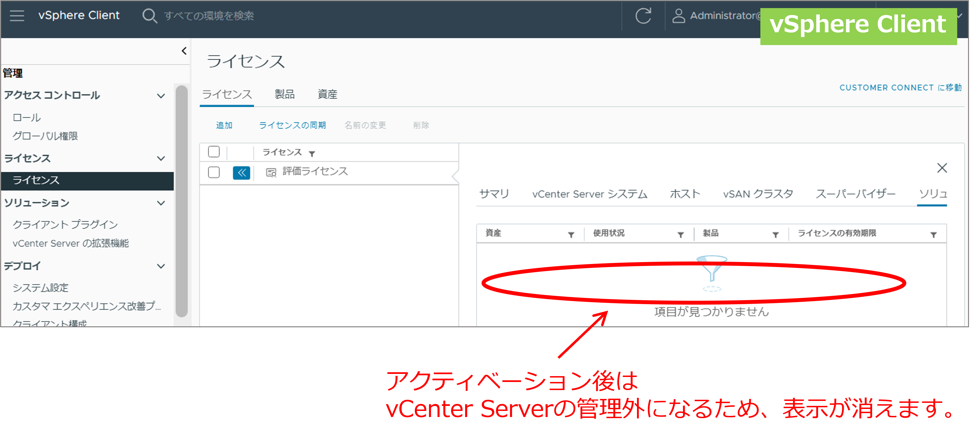Switch to the スーパーバイザー tab
980x439 pixels.
click(855, 194)
